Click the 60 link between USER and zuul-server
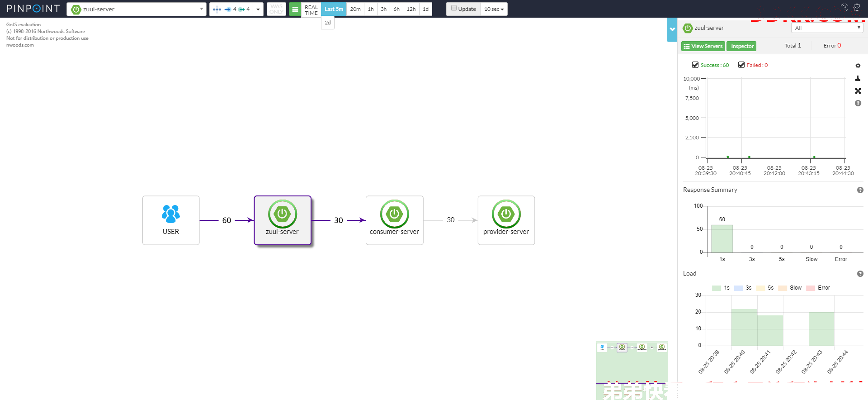The width and height of the screenshot is (868, 400). coord(226,220)
